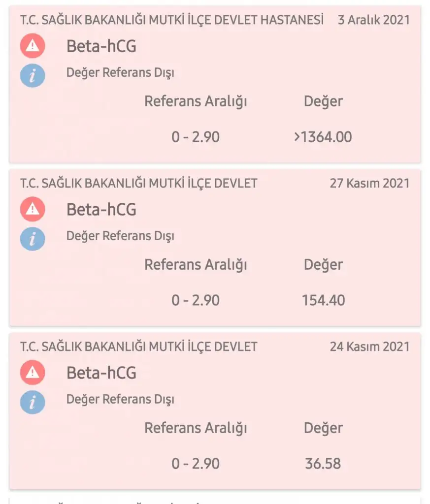
Task: Open the Beta-hCG title dated 24 Kasım 2021
Action: point(101,373)
